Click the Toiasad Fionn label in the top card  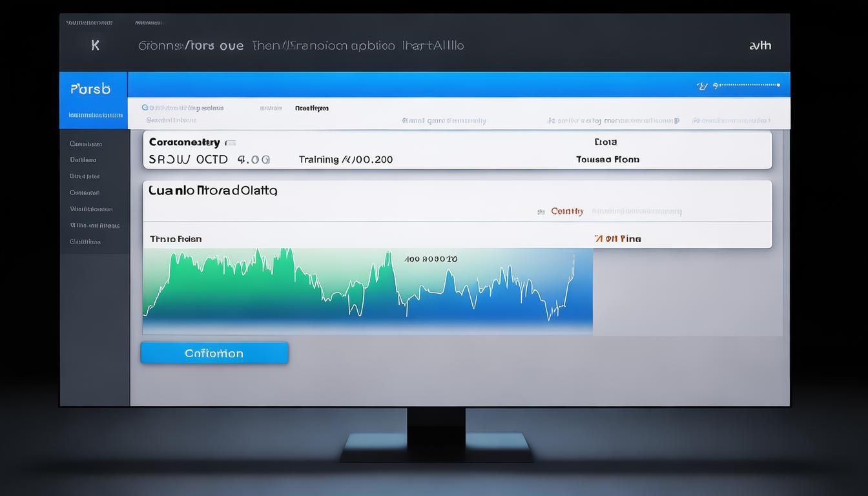[x=607, y=160]
